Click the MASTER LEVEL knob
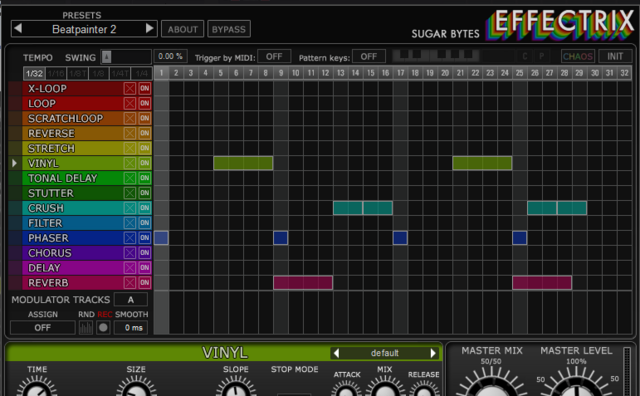640x396 pixels. [576, 384]
